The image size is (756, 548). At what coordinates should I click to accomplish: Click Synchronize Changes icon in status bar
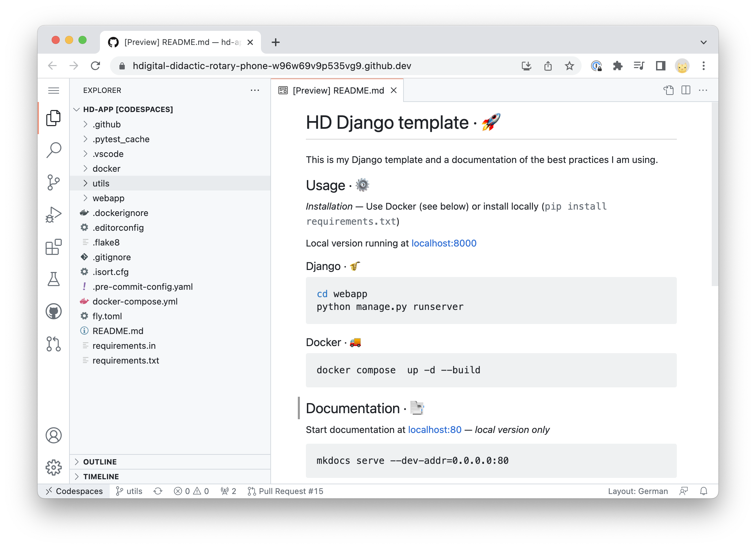[158, 491]
